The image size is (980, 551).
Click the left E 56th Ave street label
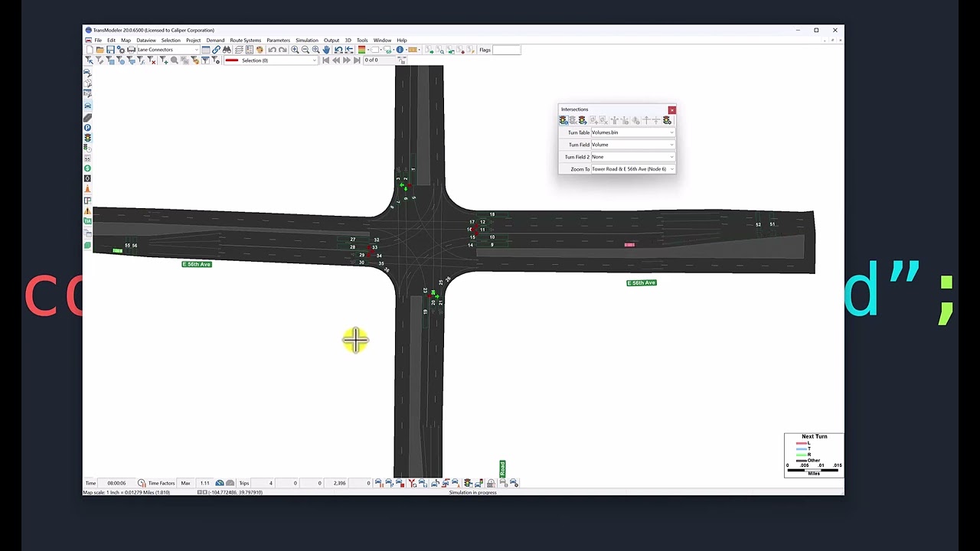(x=197, y=264)
